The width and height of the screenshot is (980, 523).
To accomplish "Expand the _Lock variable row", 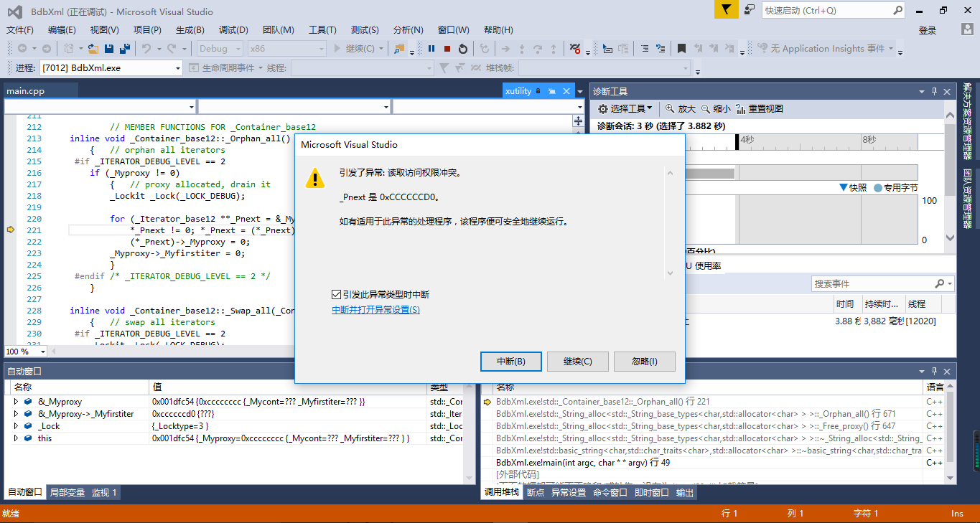I will tap(16, 427).
